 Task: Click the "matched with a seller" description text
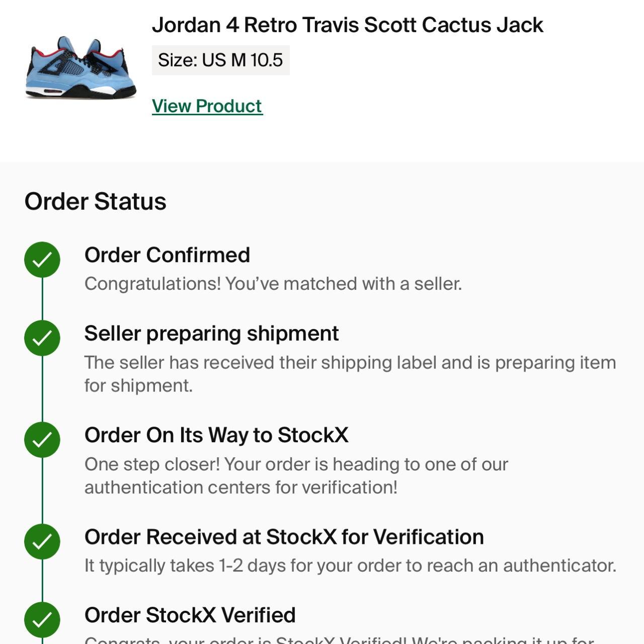273,284
